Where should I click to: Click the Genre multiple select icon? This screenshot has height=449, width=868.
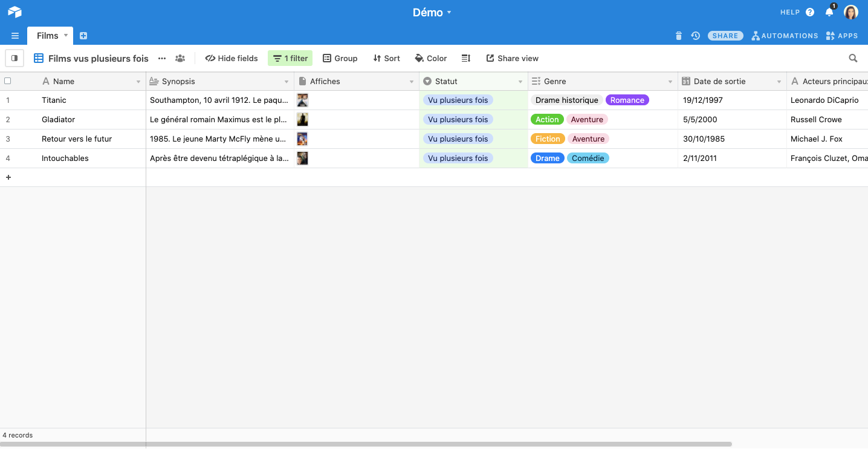536,81
